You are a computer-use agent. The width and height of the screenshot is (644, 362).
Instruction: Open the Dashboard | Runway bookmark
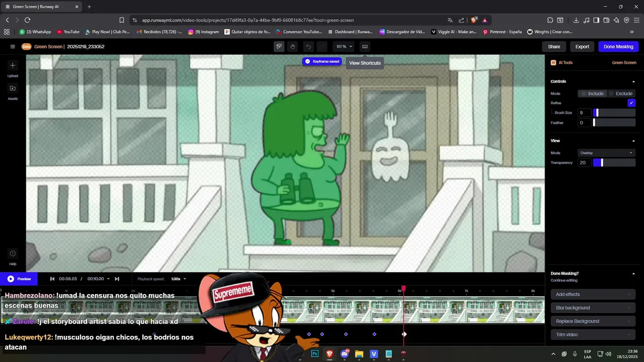pos(350,32)
